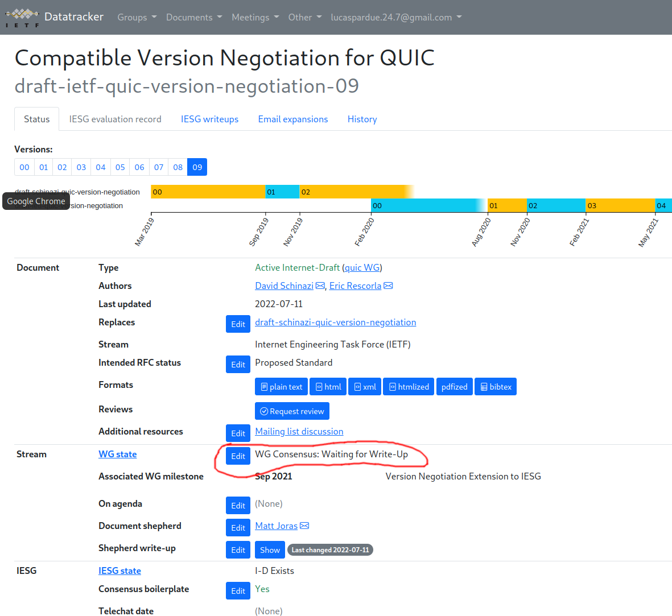The height and width of the screenshot is (616, 672).
Task: Select version 05 of the draft
Action: pos(120,167)
